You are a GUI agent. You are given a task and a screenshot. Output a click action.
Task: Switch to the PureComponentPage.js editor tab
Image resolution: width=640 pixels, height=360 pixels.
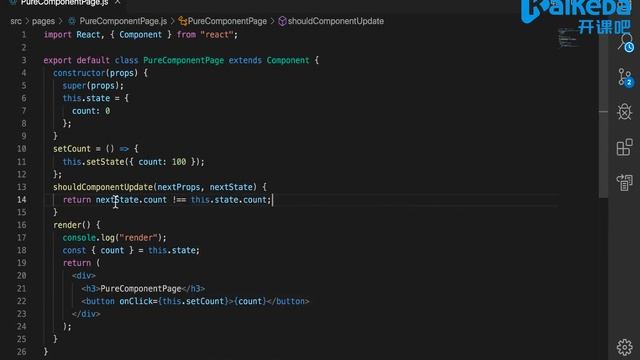(x=64, y=2)
